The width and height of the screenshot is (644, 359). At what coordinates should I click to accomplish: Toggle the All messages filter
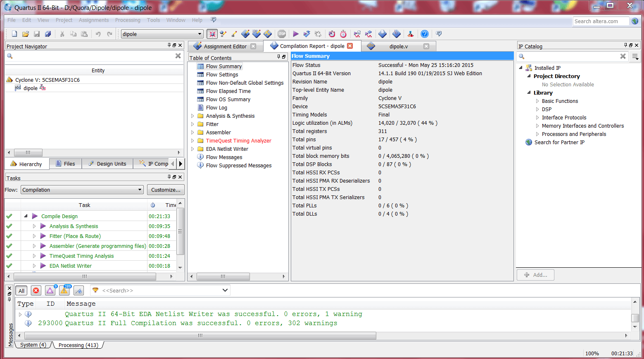click(21, 291)
